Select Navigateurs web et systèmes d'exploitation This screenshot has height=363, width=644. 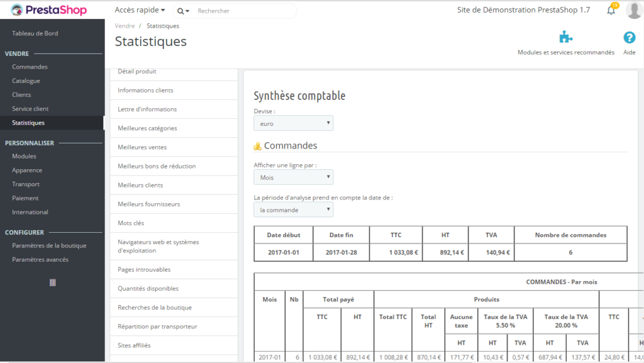point(174,247)
